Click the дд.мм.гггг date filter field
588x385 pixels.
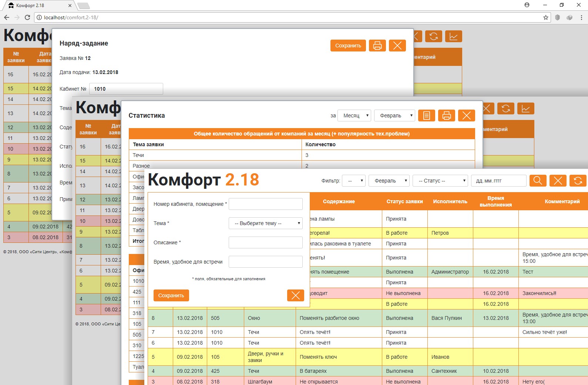coord(498,181)
